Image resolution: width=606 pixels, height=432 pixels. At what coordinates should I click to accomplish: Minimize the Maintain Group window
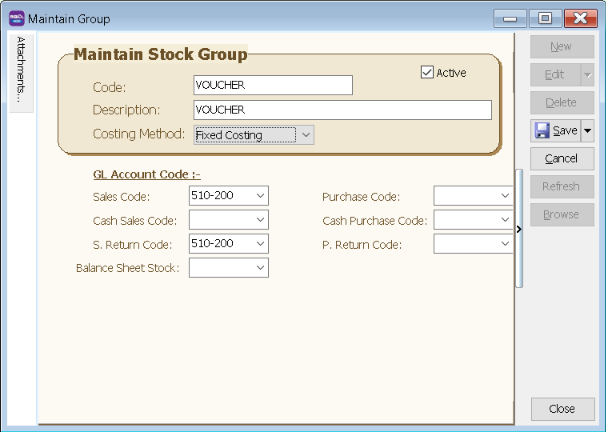tap(513, 18)
